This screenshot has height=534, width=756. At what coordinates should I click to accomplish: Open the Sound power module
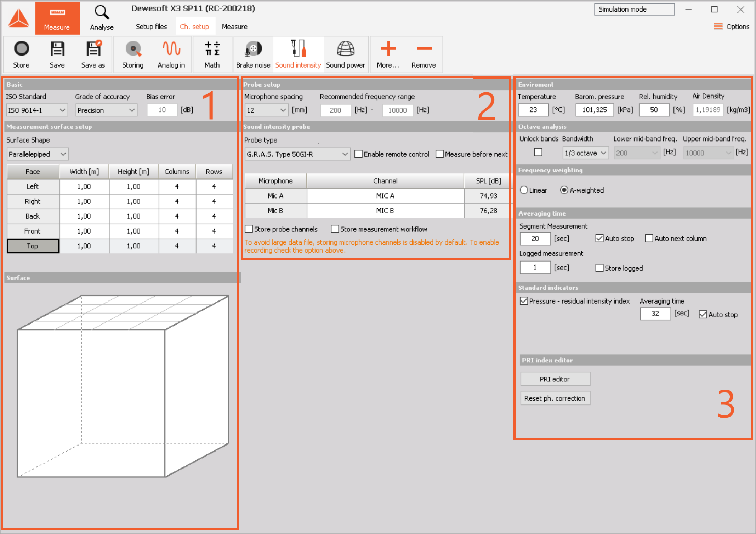(x=346, y=54)
